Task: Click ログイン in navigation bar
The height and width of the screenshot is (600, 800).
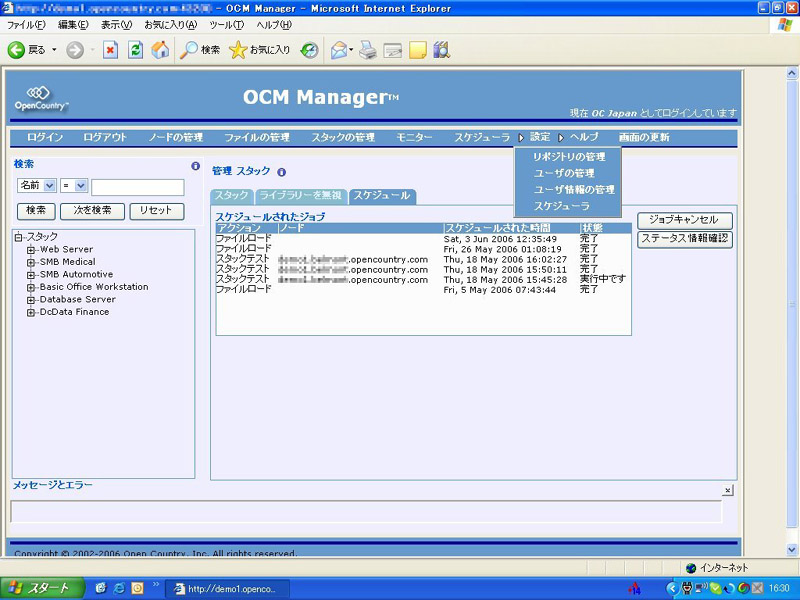Action: pyautogui.click(x=45, y=137)
